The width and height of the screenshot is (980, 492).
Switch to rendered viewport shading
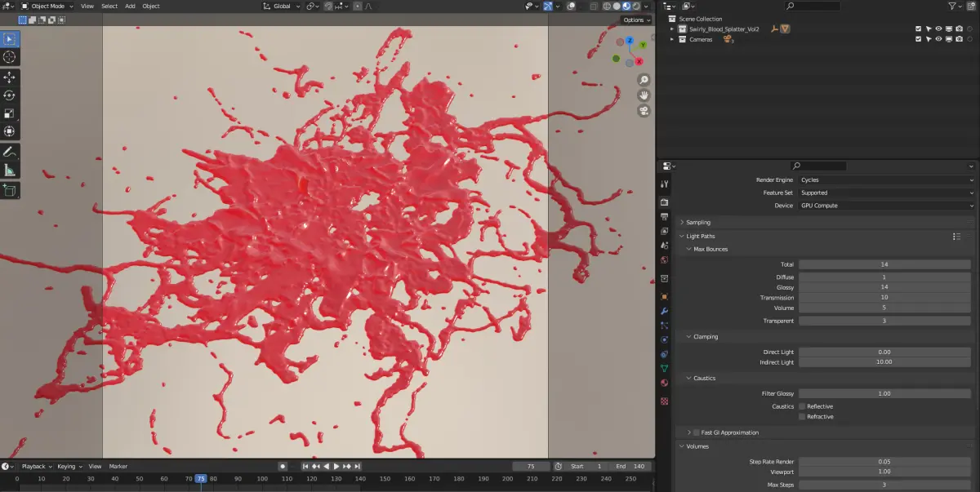pyautogui.click(x=636, y=6)
